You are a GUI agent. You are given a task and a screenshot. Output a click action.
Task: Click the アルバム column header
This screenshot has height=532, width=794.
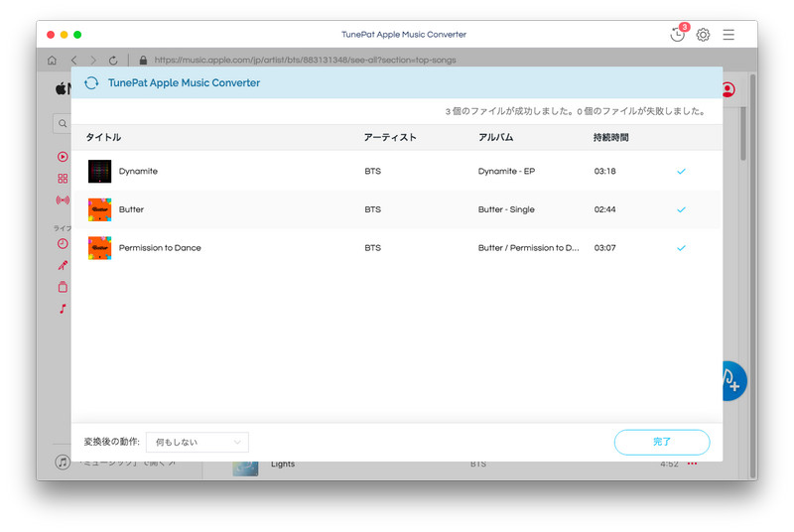pyautogui.click(x=495, y=138)
